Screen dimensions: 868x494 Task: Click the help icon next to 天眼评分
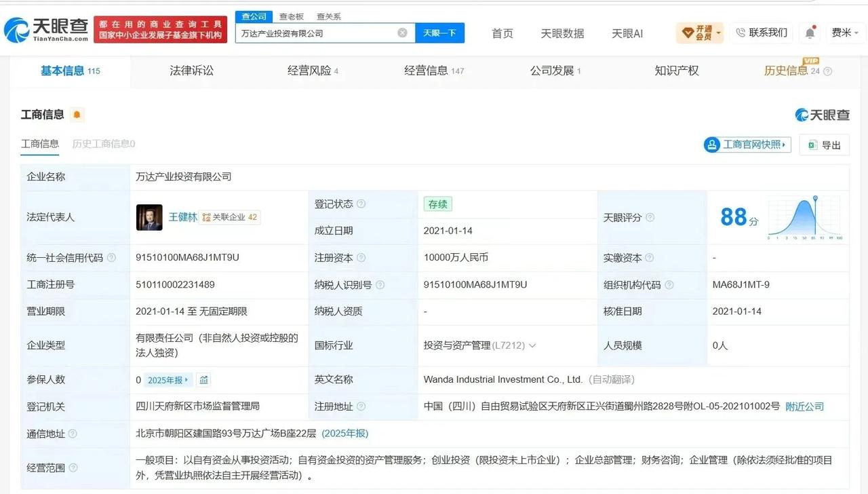(650, 217)
